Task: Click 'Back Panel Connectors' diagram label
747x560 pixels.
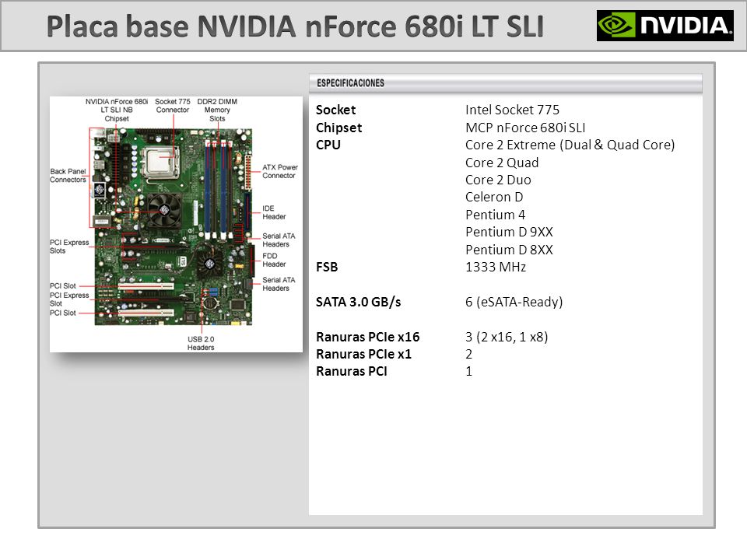Action: 68,175
